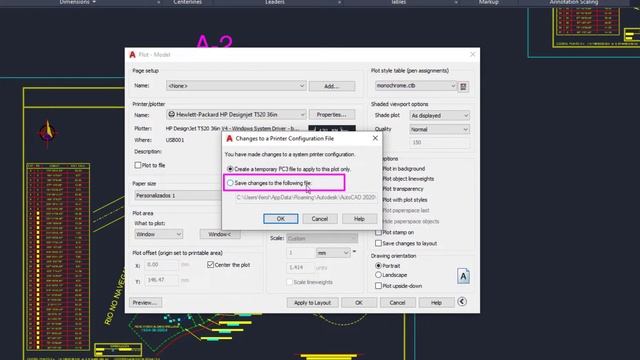Open the Scale Custom dropdown
640x360 pixels.
click(322, 238)
